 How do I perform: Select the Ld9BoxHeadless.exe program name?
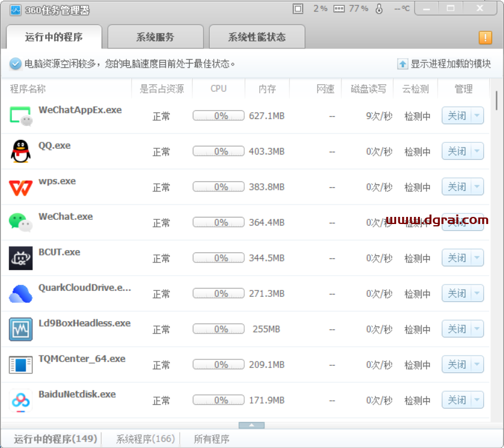click(85, 323)
